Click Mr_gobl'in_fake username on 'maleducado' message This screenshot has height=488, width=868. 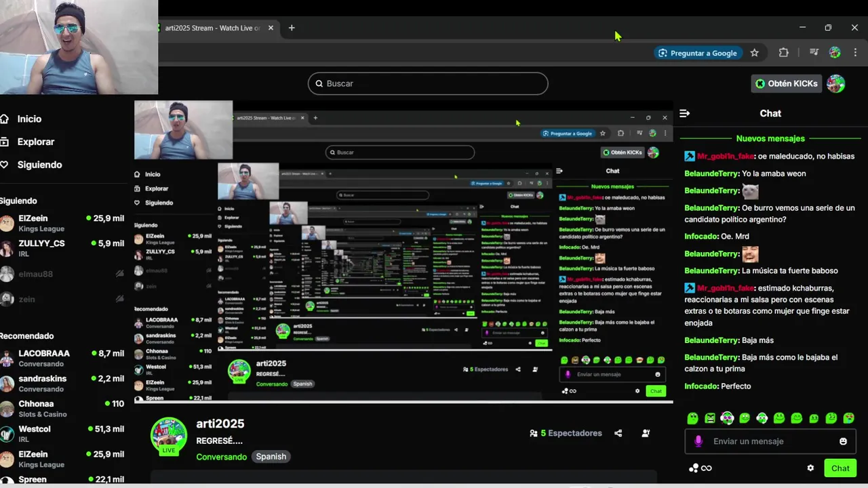point(726,157)
